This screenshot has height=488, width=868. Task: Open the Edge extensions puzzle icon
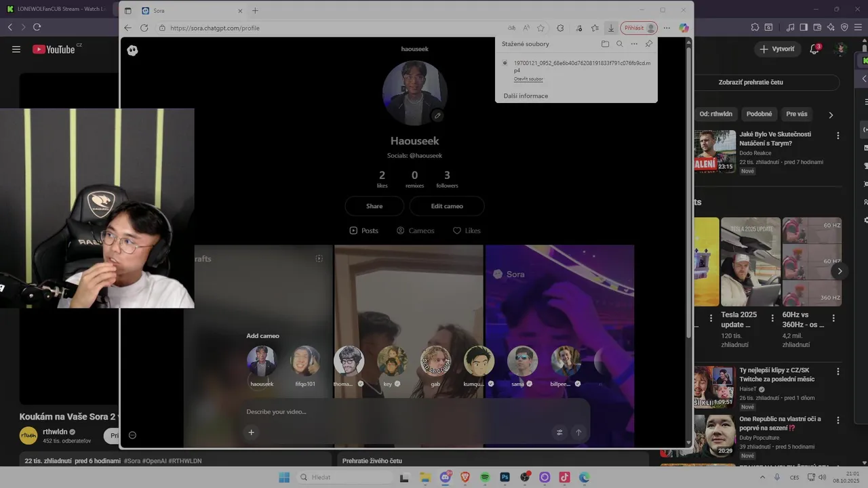(560, 28)
